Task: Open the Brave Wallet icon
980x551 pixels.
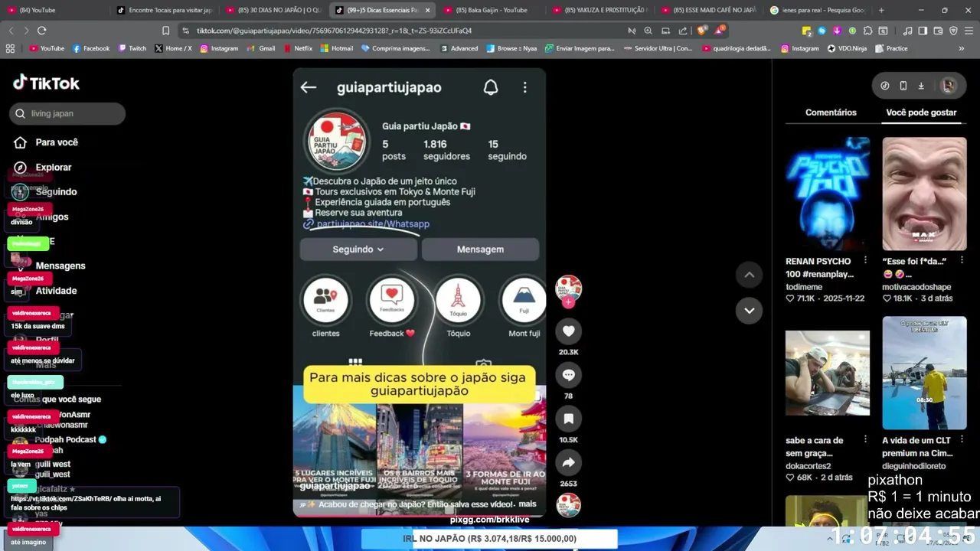Action: (938, 31)
